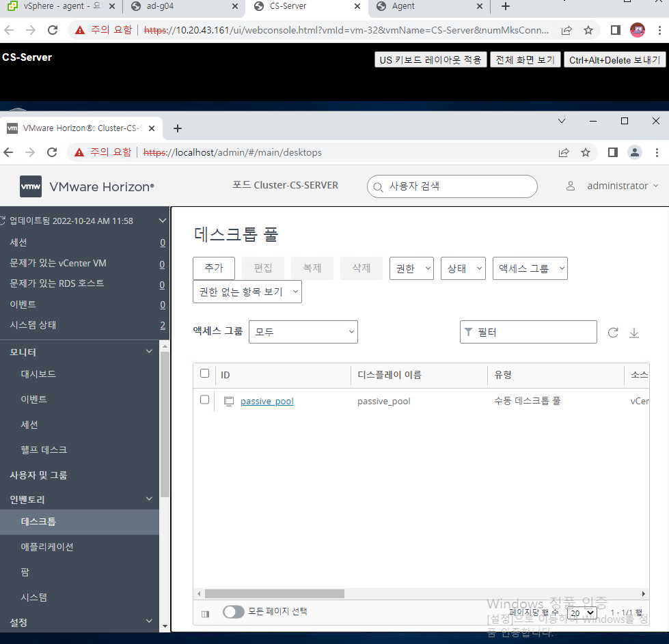Share the outer webconsole page URL
669x644 pixels.
click(x=566, y=30)
